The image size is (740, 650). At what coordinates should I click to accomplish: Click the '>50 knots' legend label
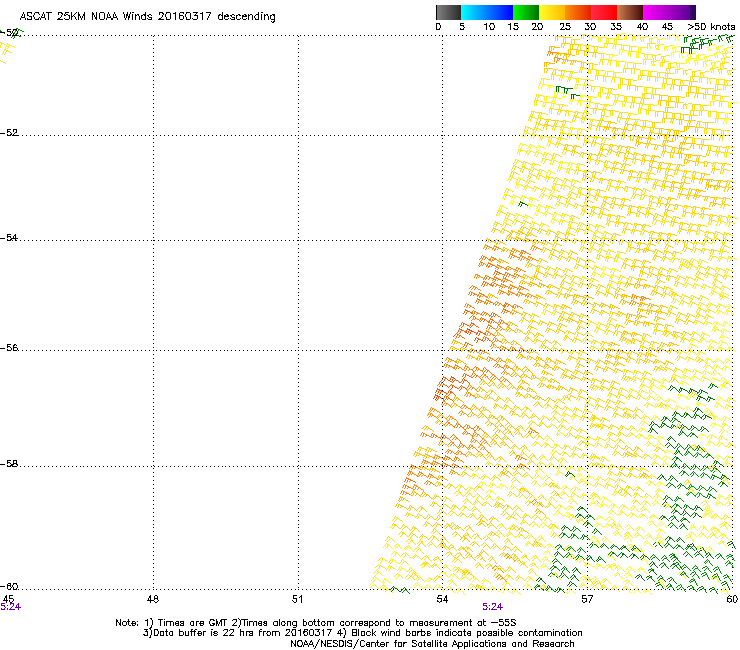point(711,27)
